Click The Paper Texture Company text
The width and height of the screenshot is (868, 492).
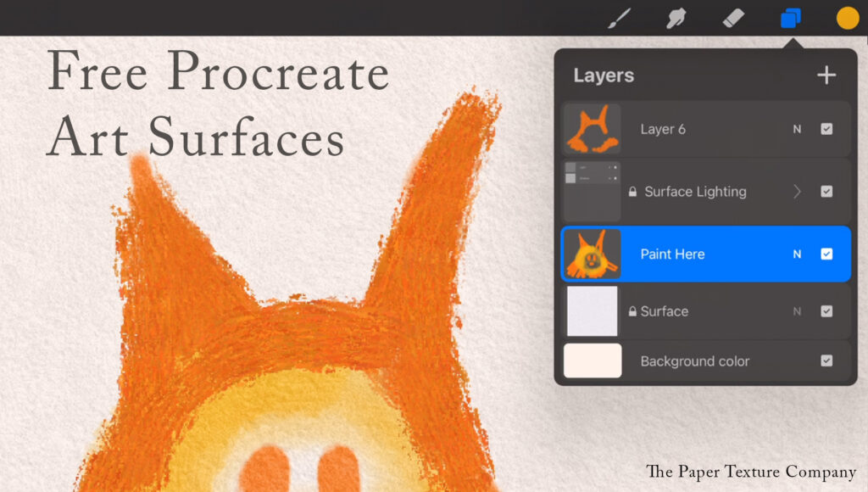point(749,472)
